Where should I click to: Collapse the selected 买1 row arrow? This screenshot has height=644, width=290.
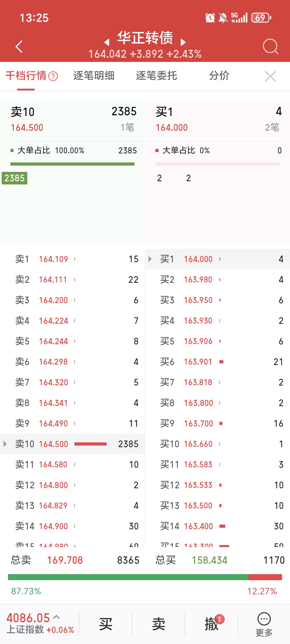[150, 259]
